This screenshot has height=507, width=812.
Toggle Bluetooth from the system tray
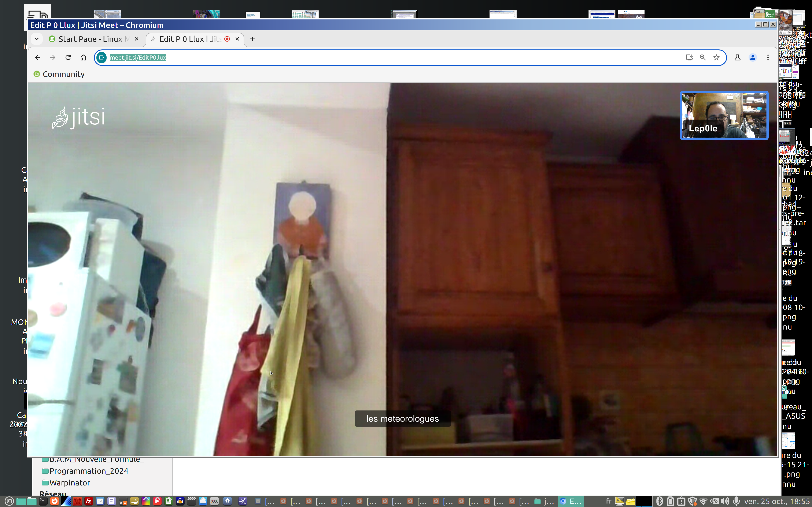[659, 501]
